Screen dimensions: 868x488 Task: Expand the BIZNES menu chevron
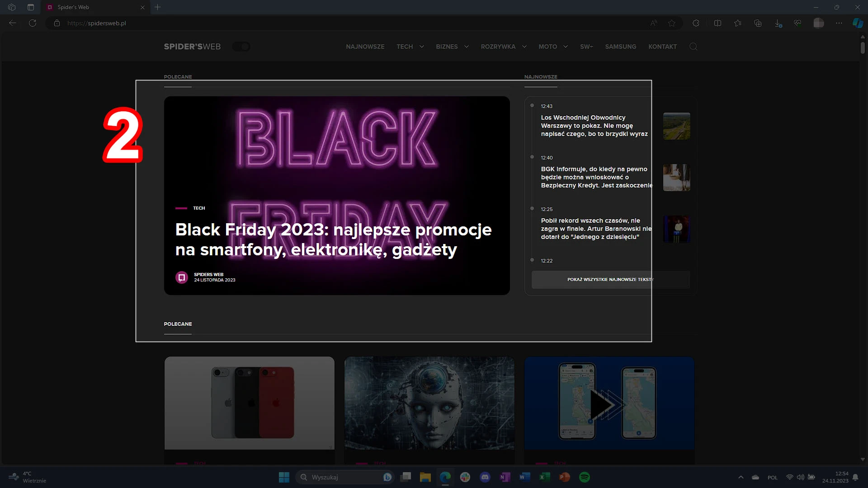click(x=467, y=47)
